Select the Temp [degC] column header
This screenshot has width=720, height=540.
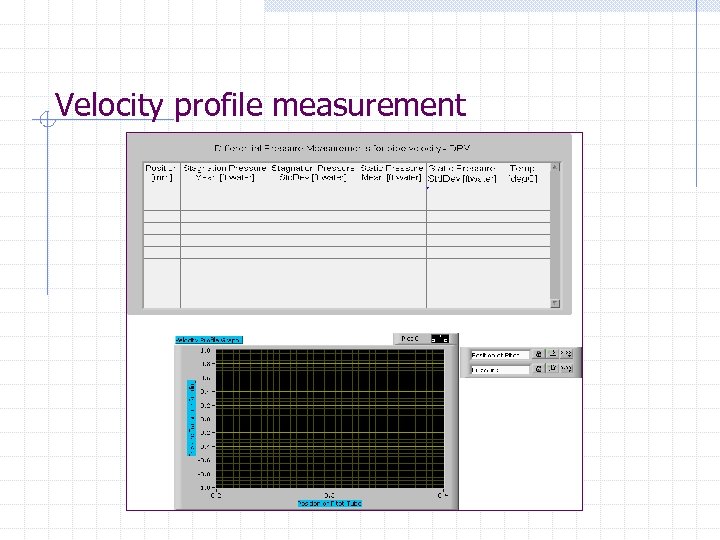pyautogui.click(x=523, y=173)
